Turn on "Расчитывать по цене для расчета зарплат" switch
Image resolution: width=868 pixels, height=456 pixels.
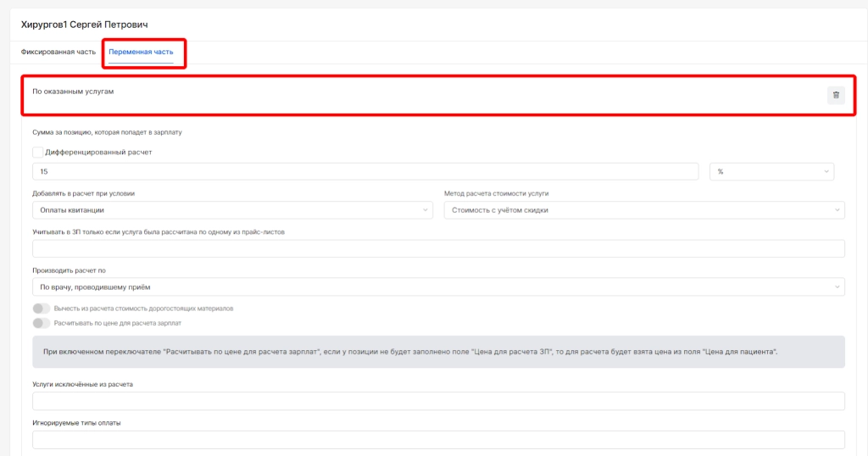point(42,323)
